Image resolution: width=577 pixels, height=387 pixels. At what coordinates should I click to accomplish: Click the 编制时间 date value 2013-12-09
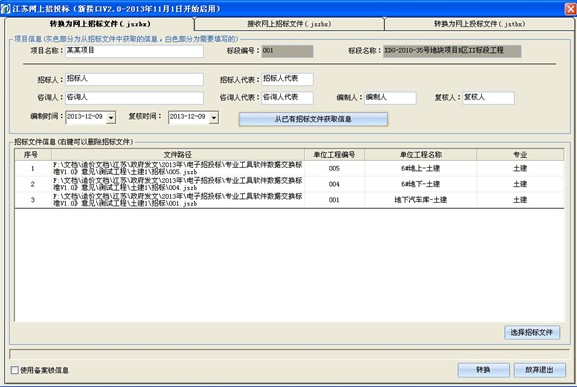85,117
